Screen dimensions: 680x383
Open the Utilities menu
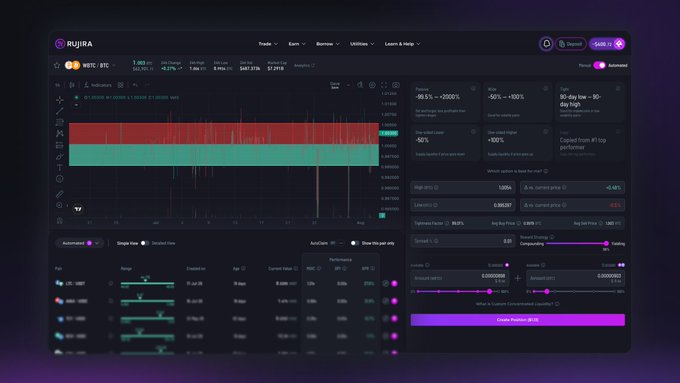[362, 44]
